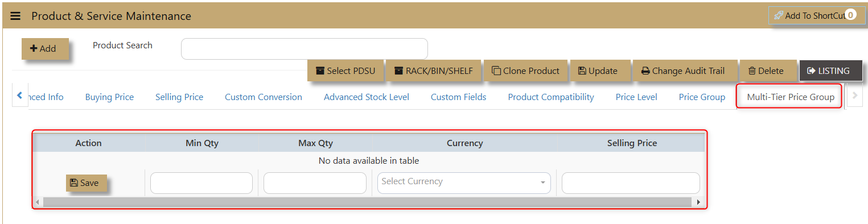The height and width of the screenshot is (224, 868).
Task: Focus the Max Qty input field
Action: 315,183
